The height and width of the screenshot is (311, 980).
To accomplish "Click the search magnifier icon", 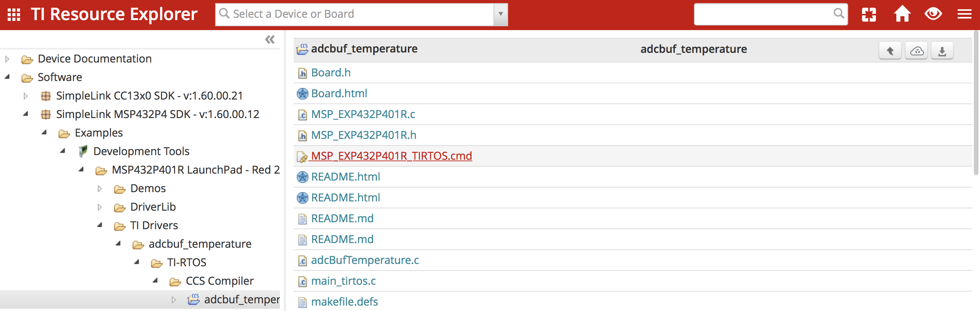I will click(x=839, y=14).
